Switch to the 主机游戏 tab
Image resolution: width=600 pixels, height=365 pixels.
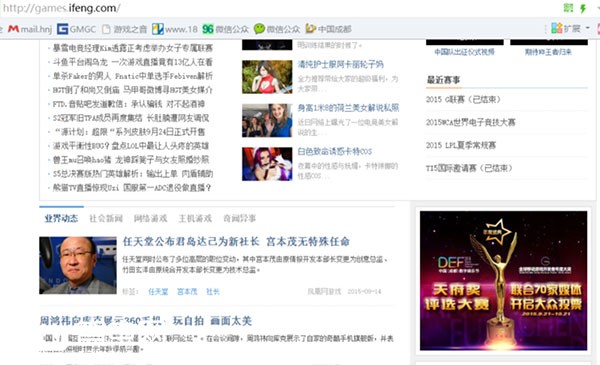point(195,218)
